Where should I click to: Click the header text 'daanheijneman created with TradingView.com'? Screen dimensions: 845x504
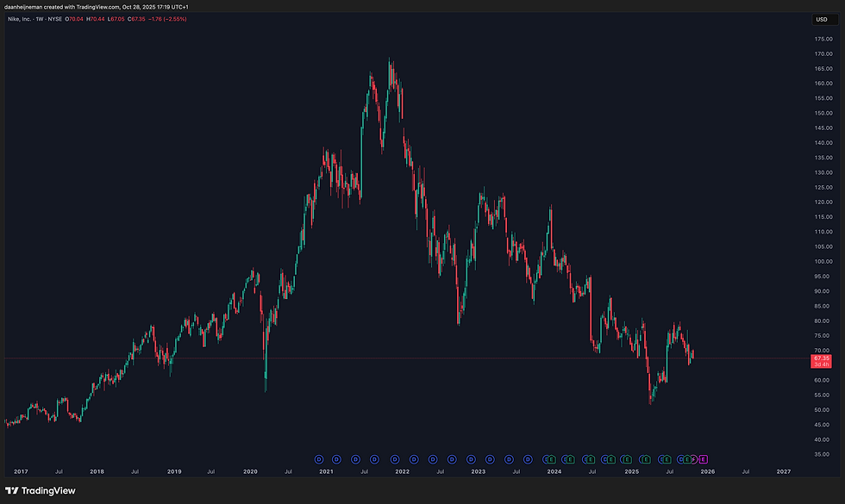62,7
